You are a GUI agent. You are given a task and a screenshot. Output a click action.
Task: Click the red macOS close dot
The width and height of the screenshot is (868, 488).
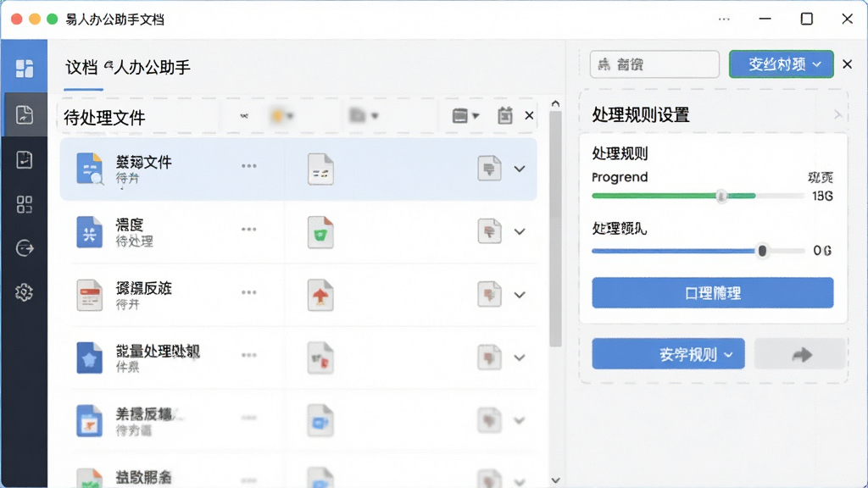(x=17, y=19)
